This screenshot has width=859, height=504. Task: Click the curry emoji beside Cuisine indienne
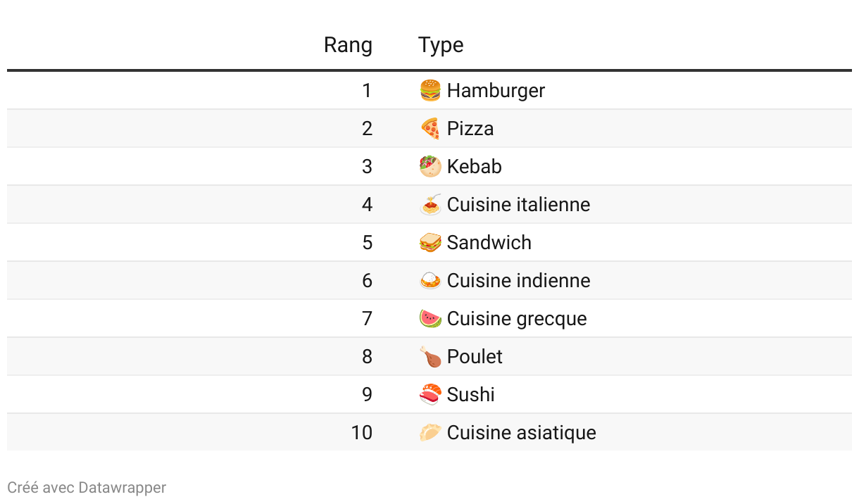tap(430, 280)
